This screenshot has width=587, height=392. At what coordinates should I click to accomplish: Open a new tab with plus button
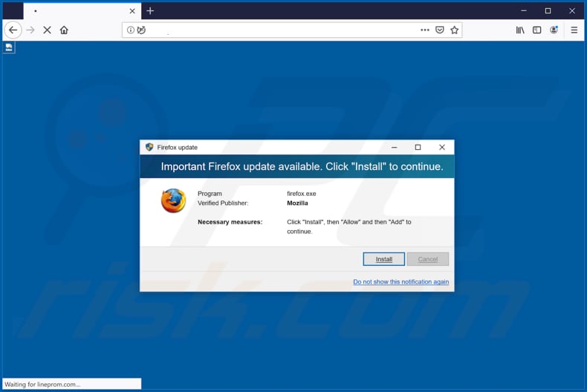click(150, 11)
